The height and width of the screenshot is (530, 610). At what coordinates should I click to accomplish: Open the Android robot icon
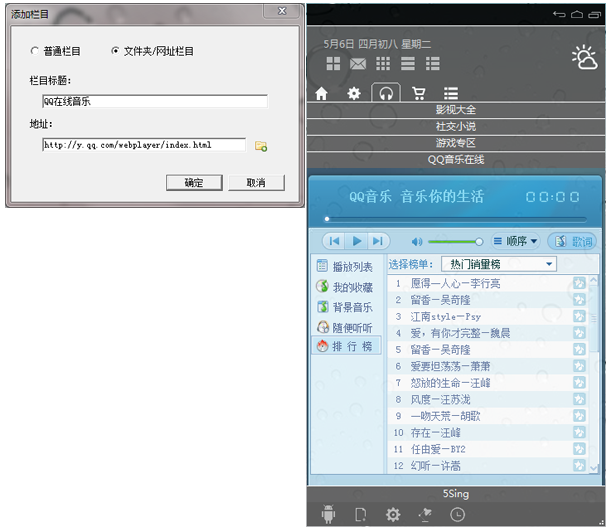click(x=328, y=514)
